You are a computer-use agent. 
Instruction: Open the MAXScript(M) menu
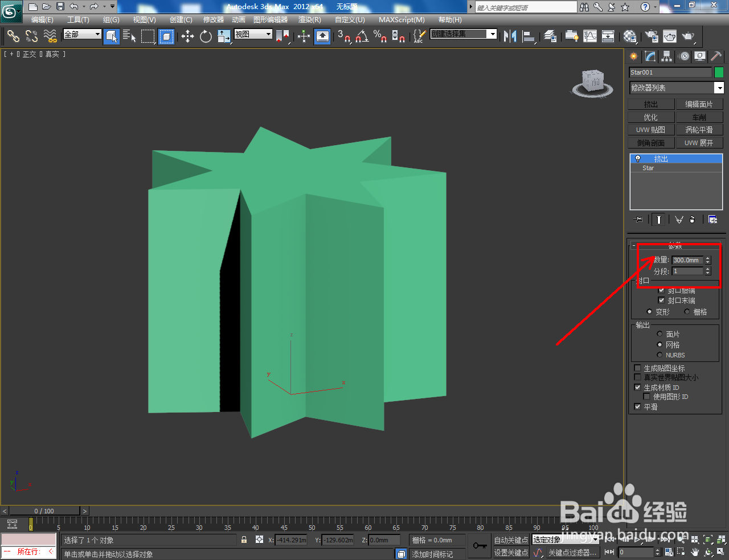click(x=402, y=20)
